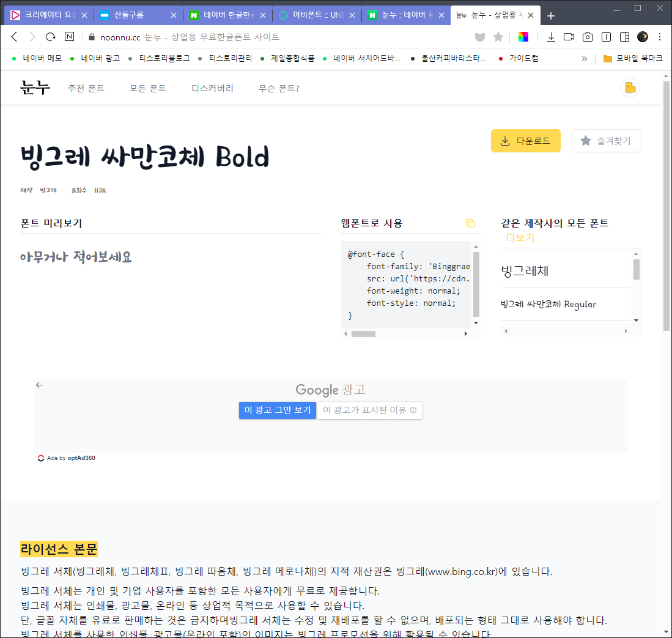Click the camera screenshot toolbar icon
672x638 pixels.
coord(588,37)
